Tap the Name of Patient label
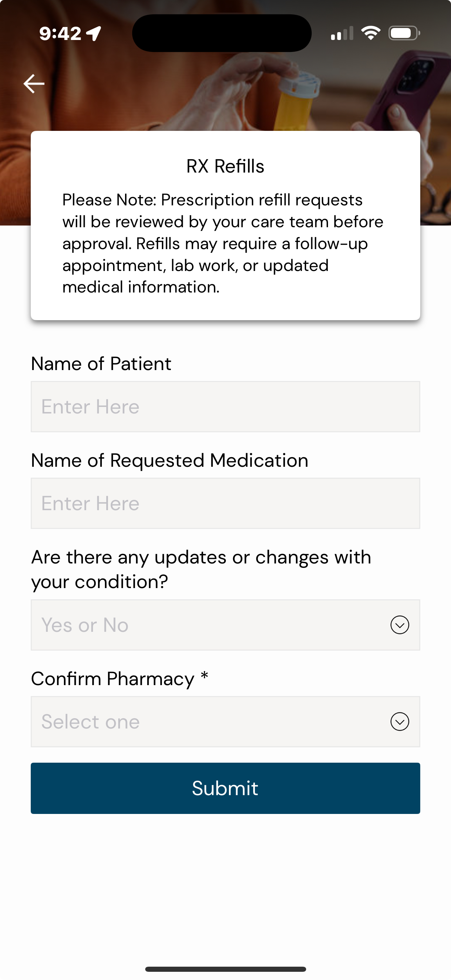 click(101, 364)
